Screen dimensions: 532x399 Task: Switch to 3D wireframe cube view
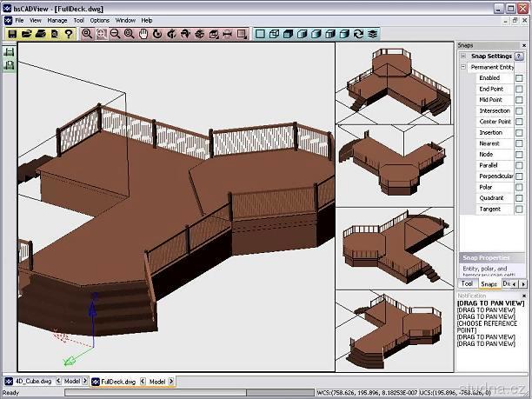274,34
